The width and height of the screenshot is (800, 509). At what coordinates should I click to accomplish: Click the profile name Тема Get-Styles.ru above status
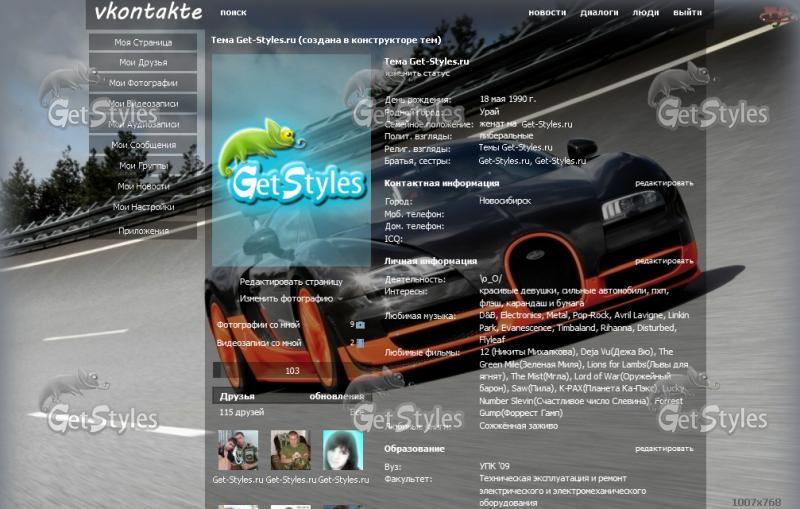pyautogui.click(x=427, y=61)
